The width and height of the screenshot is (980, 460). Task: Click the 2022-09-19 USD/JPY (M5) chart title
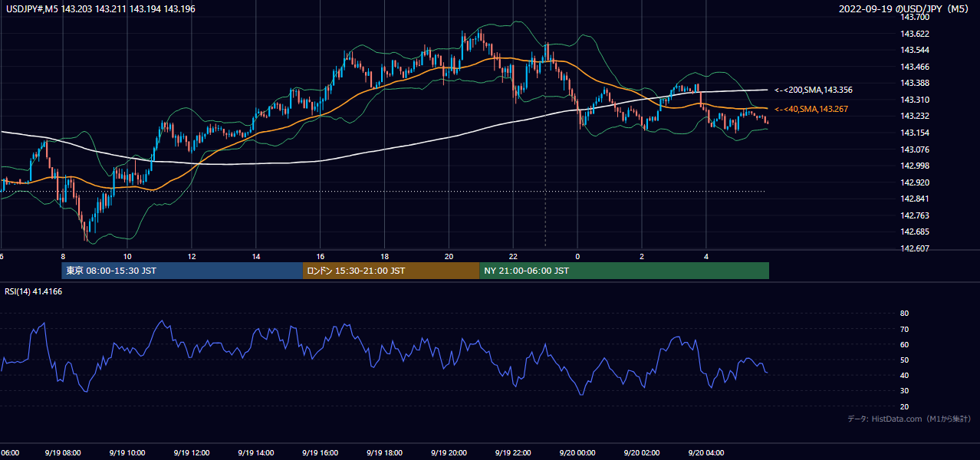click(x=905, y=9)
